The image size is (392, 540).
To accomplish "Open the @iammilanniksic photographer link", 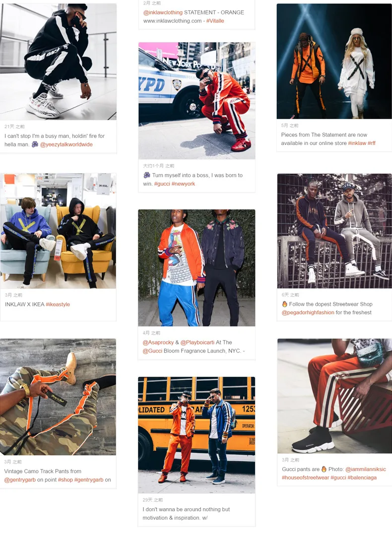I will pyautogui.click(x=366, y=470).
